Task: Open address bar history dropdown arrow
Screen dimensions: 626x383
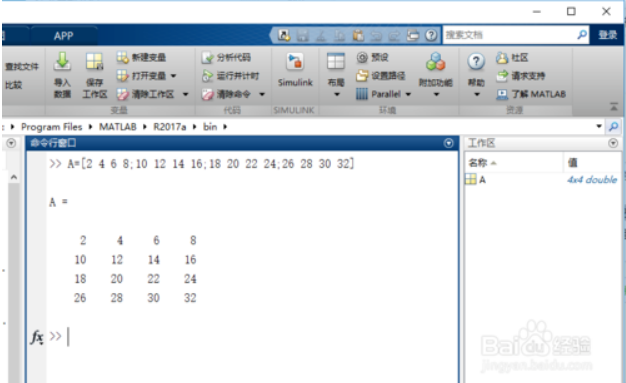Action: (599, 126)
